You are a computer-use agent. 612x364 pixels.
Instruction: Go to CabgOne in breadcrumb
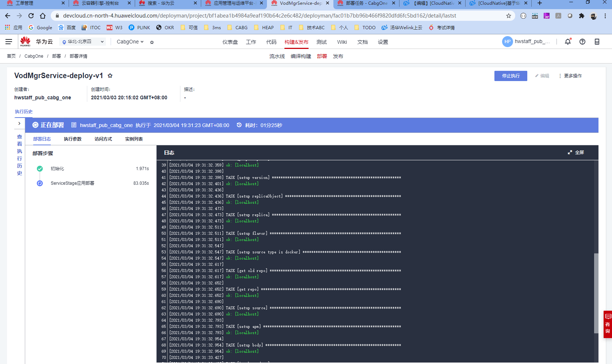tap(34, 56)
